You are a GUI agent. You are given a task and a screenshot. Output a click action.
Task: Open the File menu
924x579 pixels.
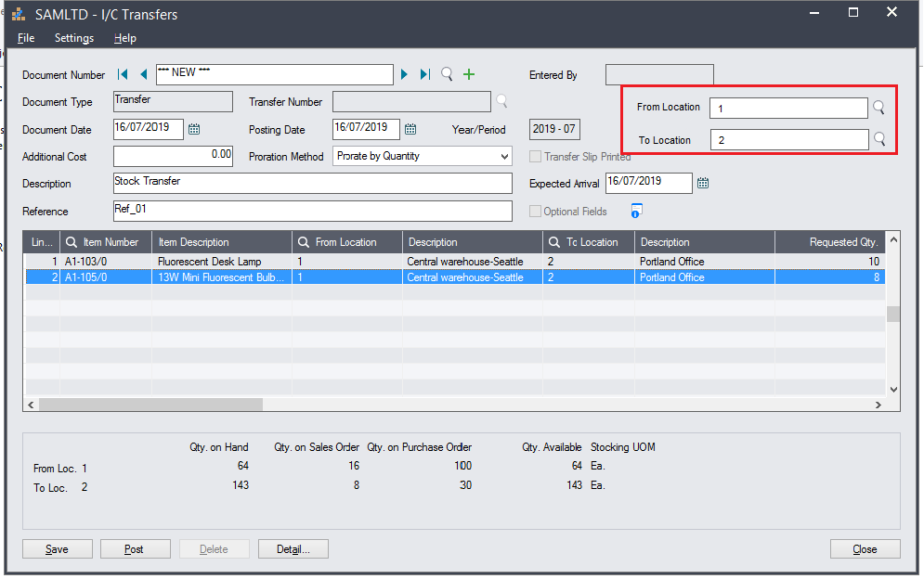point(26,38)
